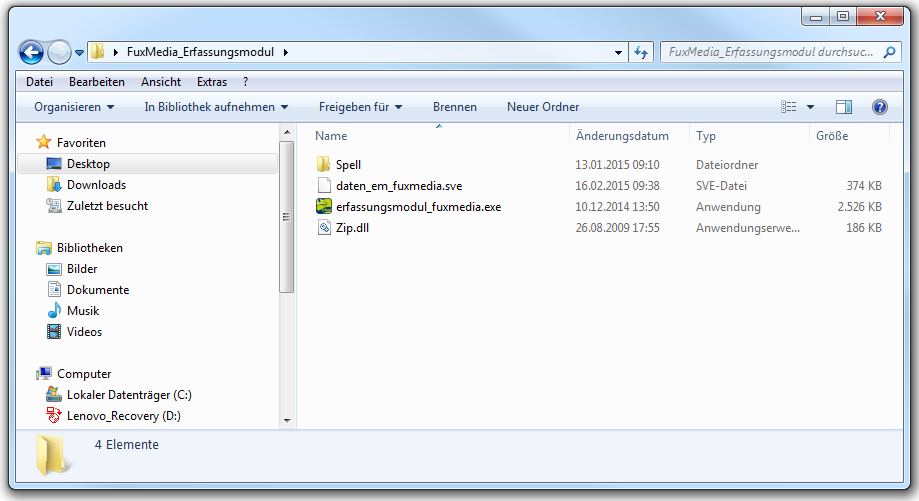Image resolution: width=919 pixels, height=501 pixels.
Task: Select the Spell folder name
Action: click(348, 165)
